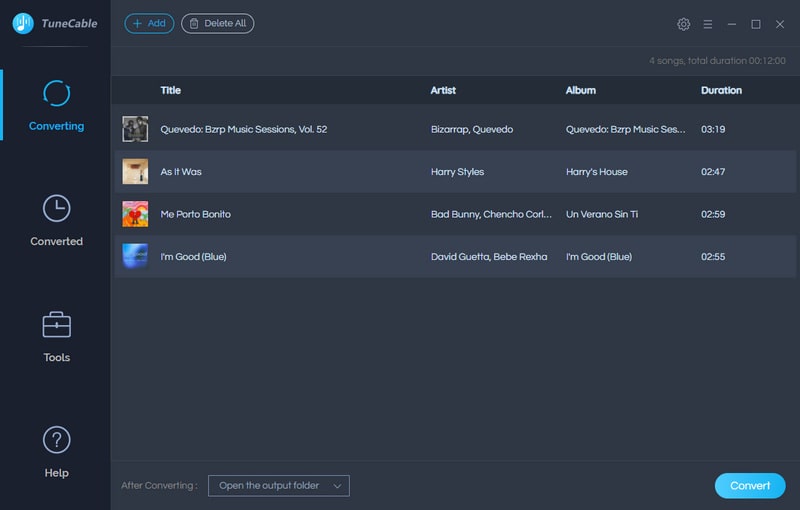Screen dimensions: 800x510
Task: Click the Me Porto Bonito cover art
Action: (x=135, y=214)
